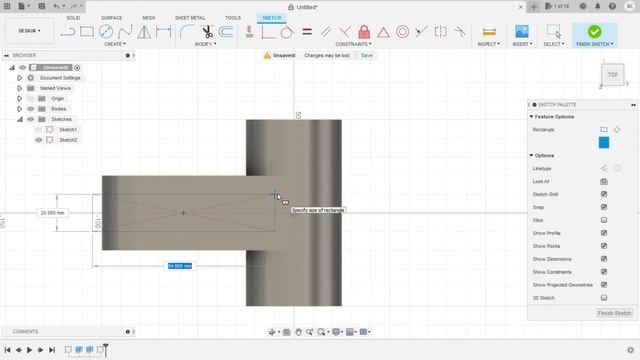Viewport: 640px width, 360px height.
Task: Switch to the Solid tab
Action: 73,18
